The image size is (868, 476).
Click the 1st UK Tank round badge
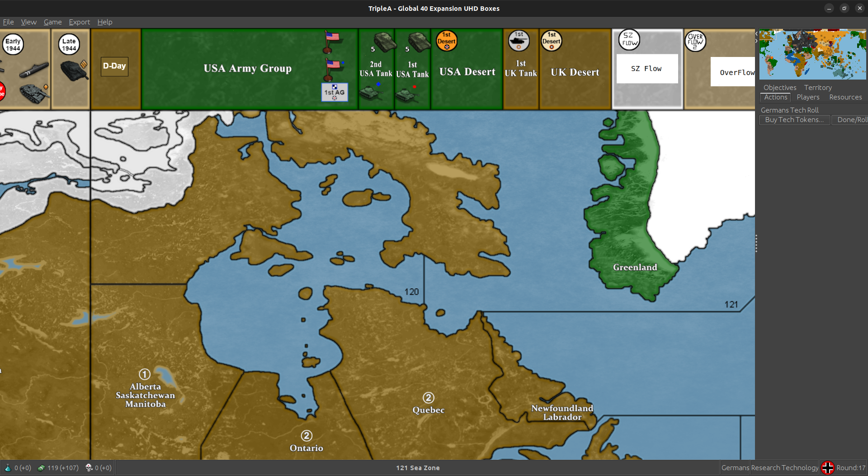pyautogui.click(x=519, y=41)
